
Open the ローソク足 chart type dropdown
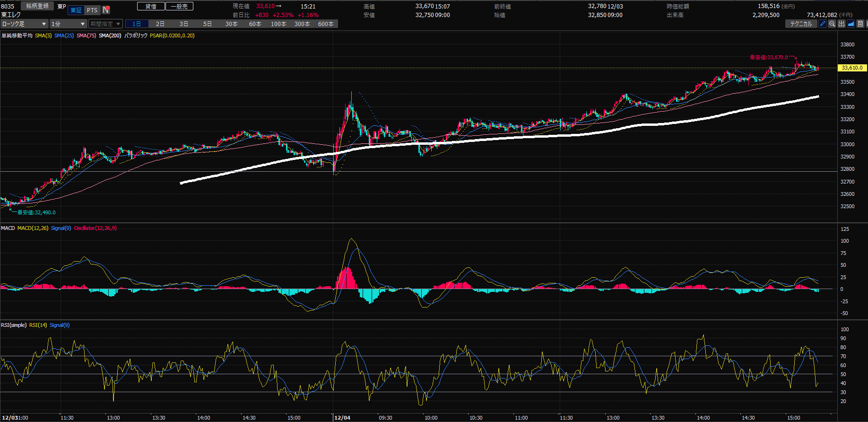[x=24, y=24]
